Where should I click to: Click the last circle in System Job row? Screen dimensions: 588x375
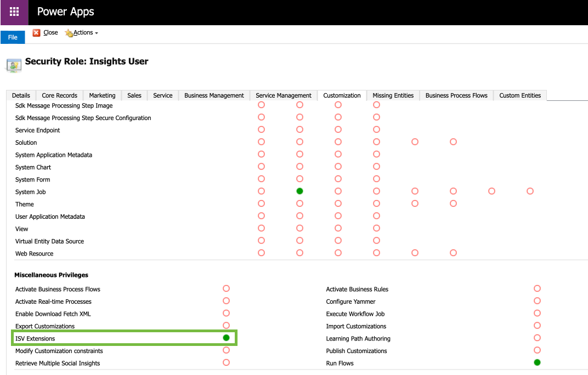530,191
